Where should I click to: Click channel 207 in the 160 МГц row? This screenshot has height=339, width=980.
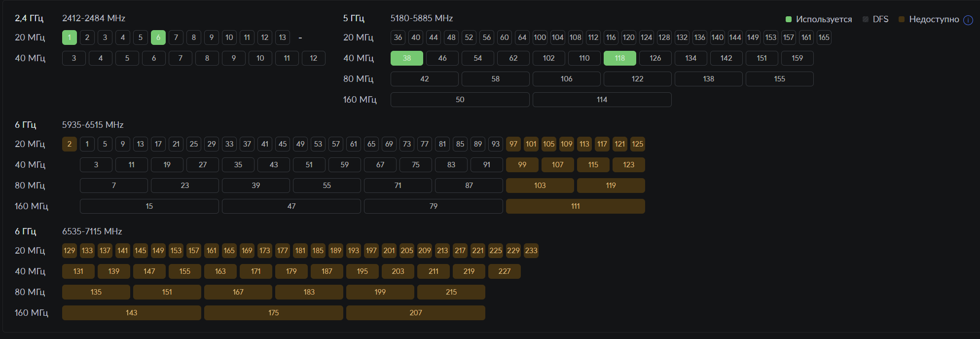pyautogui.click(x=416, y=313)
